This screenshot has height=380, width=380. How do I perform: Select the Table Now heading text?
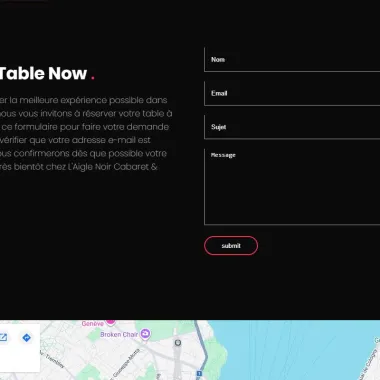[43, 73]
